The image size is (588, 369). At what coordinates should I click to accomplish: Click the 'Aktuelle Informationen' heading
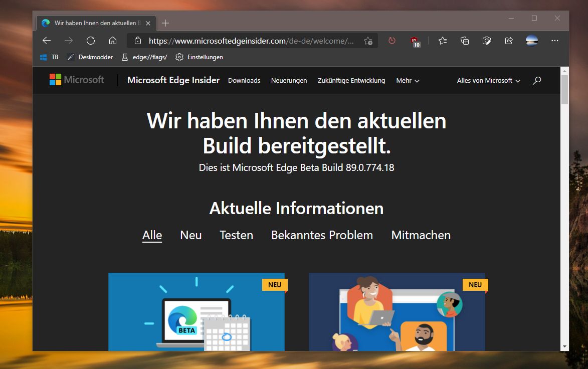click(x=296, y=209)
